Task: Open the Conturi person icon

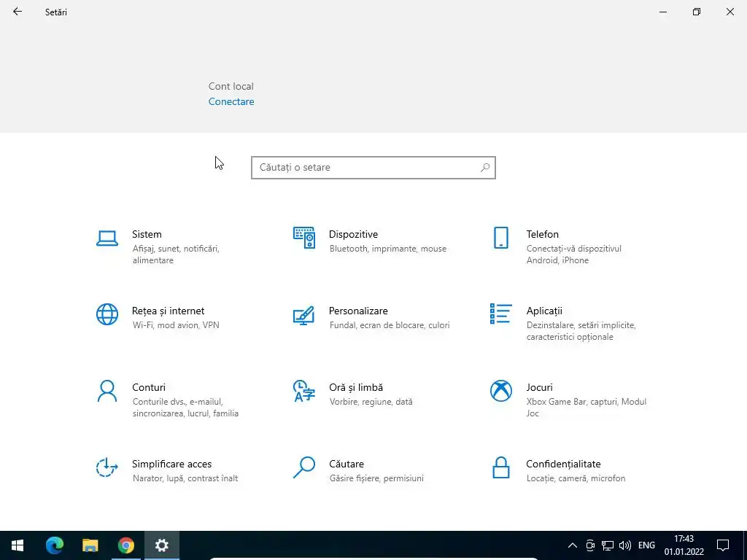Action: click(x=107, y=391)
